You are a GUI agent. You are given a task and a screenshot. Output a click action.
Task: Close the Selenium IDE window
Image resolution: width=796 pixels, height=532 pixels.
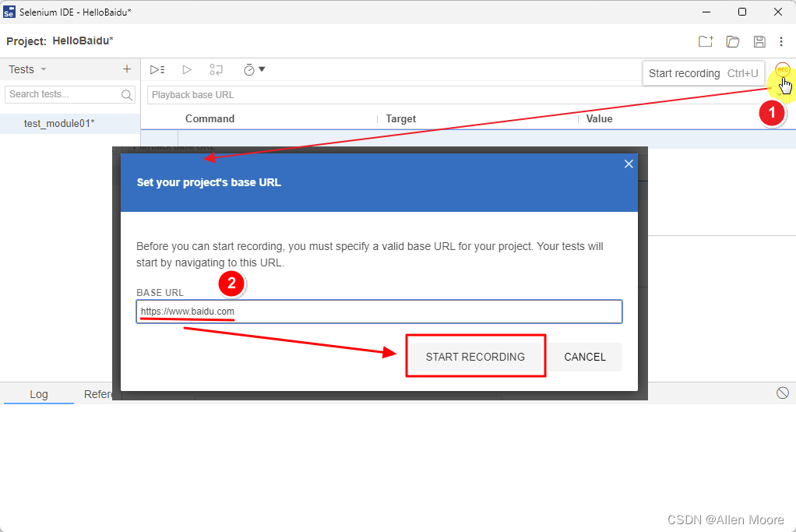pos(778,12)
